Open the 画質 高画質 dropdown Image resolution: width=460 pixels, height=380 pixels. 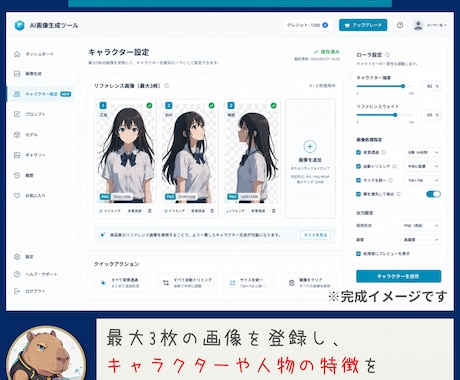pyautogui.click(x=420, y=240)
